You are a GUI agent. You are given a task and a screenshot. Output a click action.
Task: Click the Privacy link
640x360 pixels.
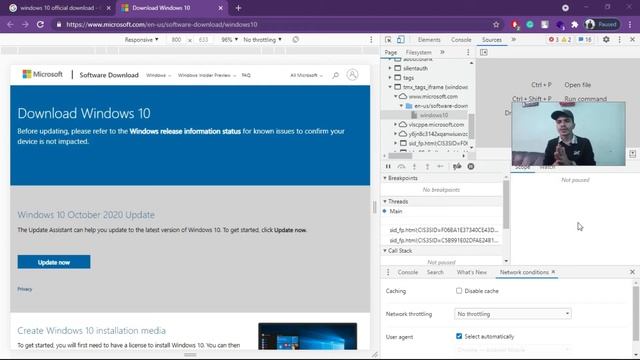tap(24, 289)
